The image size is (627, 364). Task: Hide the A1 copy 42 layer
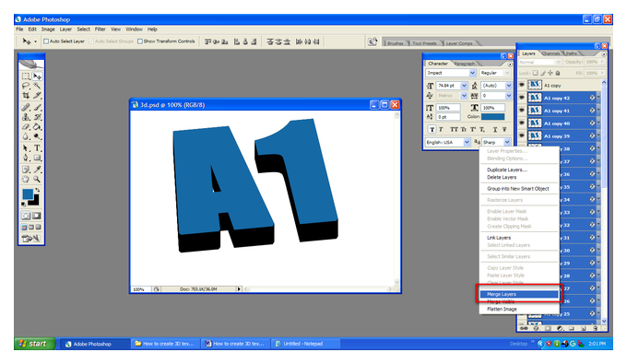point(522,98)
